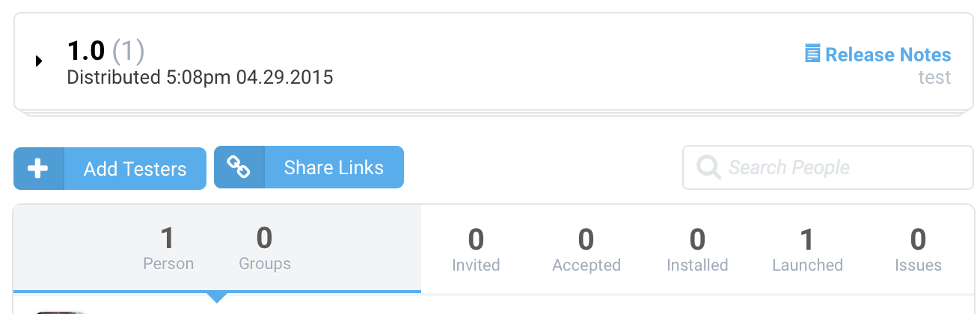This screenshot has width=980, height=314.
Task: Click the blue triangle tab indicator
Action: coord(217,298)
